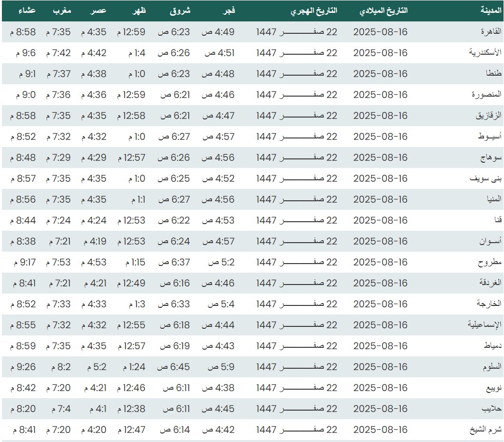
Task: Click the عصر column header
Action: [98, 11]
